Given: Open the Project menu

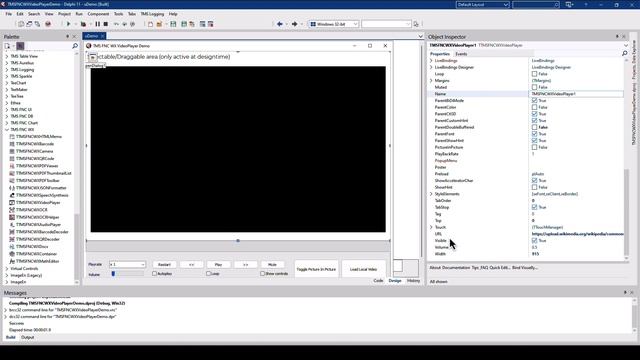Looking at the screenshot, I should point(64,14).
